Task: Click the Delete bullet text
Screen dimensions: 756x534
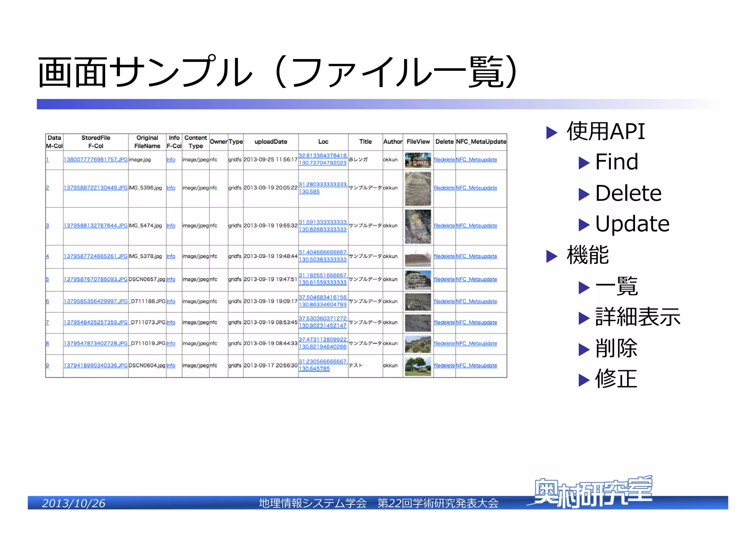Action: (628, 193)
